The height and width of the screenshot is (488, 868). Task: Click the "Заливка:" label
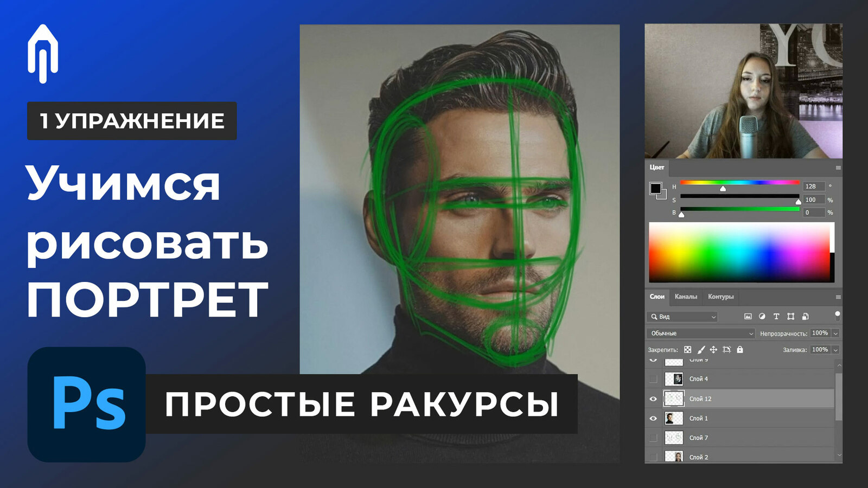point(795,350)
